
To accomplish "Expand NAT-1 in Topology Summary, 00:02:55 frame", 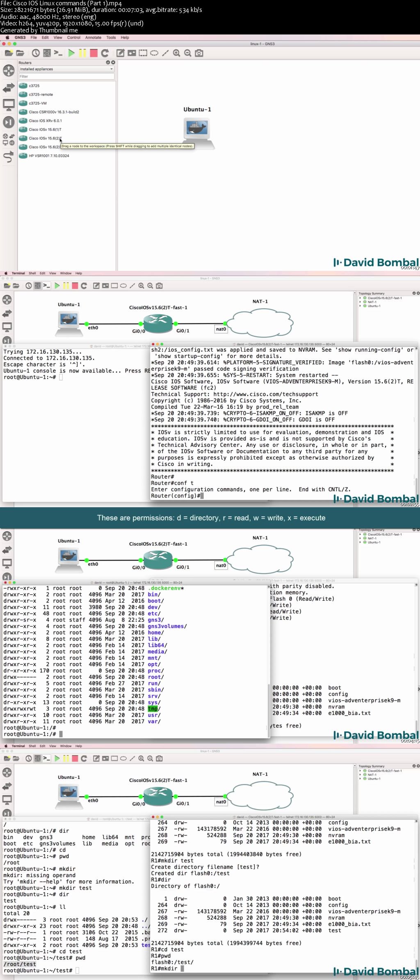I will coord(360,302).
